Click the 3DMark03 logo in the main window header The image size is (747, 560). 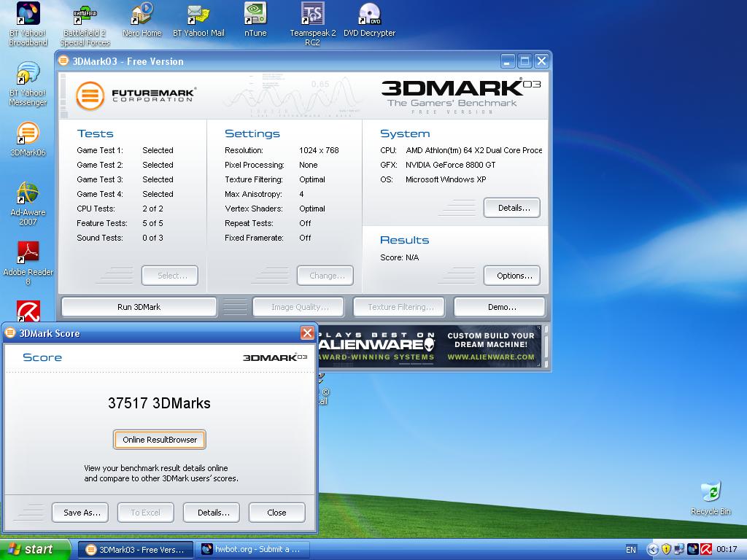tap(460, 96)
